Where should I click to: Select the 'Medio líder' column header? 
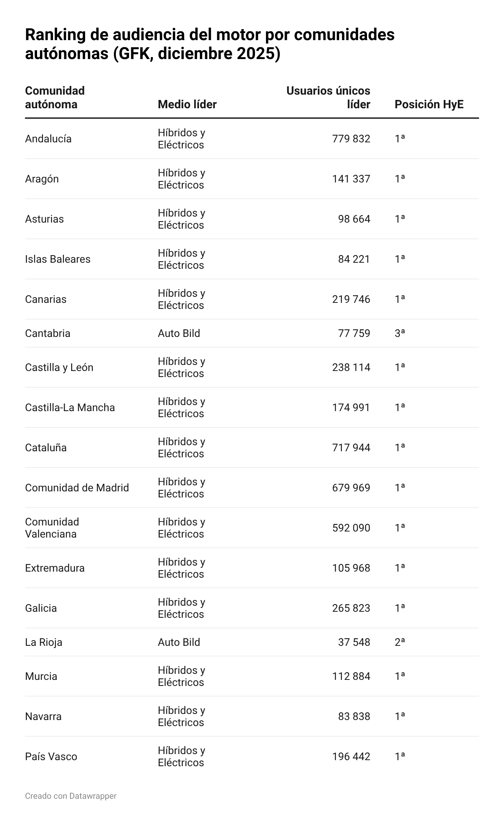[x=187, y=104]
